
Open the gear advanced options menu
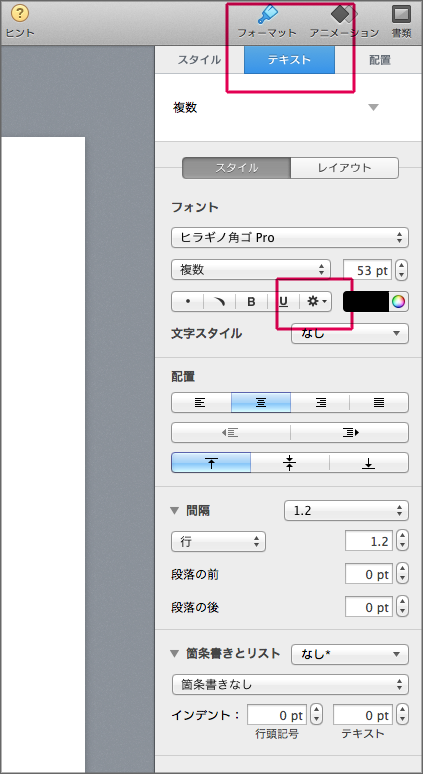point(315,302)
